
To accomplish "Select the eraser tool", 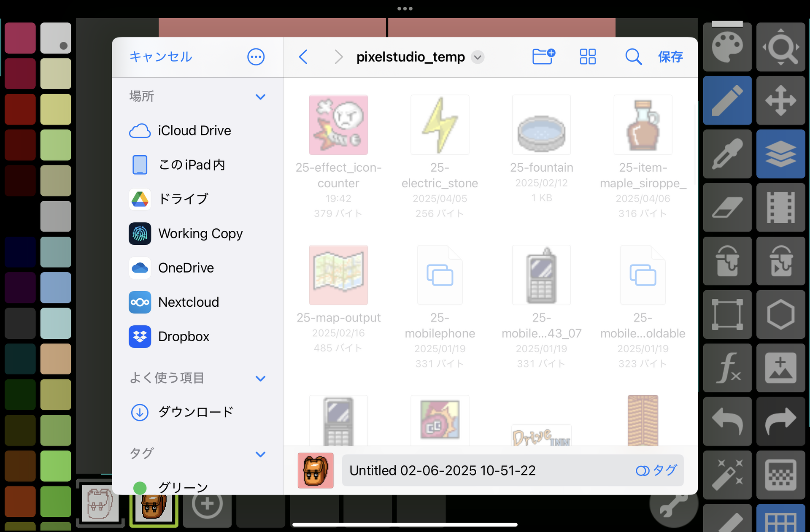I will coord(727,208).
